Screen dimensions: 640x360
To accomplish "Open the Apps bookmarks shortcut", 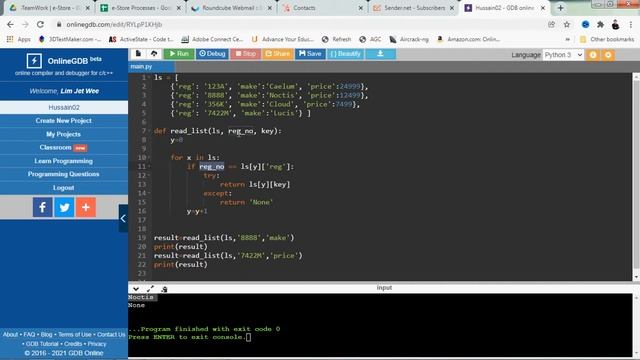I will [19, 39].
